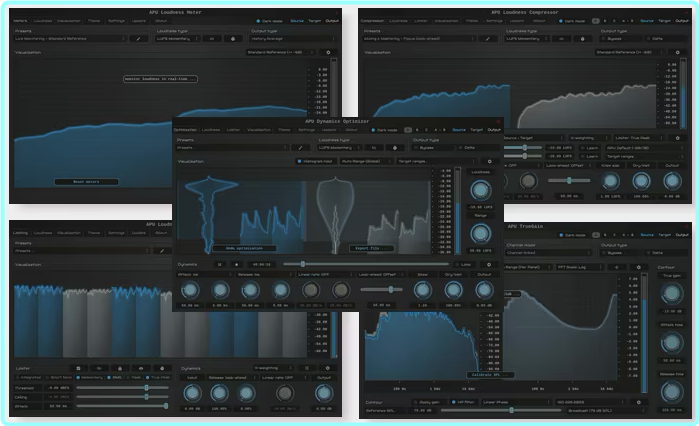Open History Average output type dropdown in Loudness Meter
The width and height of the screenshot is (699, 426).
(x=293, y=39)
